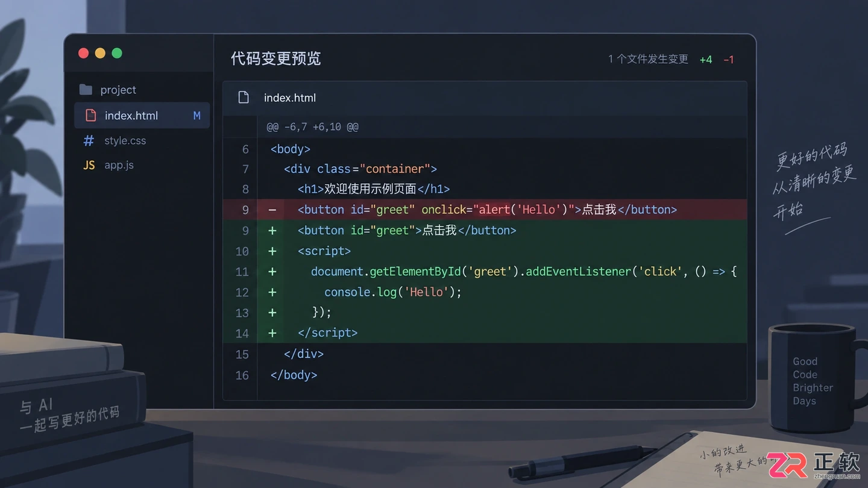The image size is (868, 488).
Task: Click the 代码变更预览 title
Action: point(275,58)
